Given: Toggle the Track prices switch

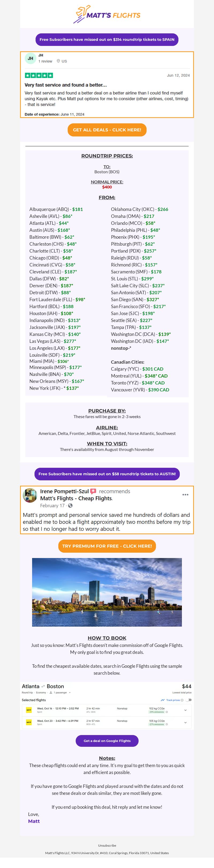Looking at the screenshot, I should pyautogui.click(x=188, y=700).
